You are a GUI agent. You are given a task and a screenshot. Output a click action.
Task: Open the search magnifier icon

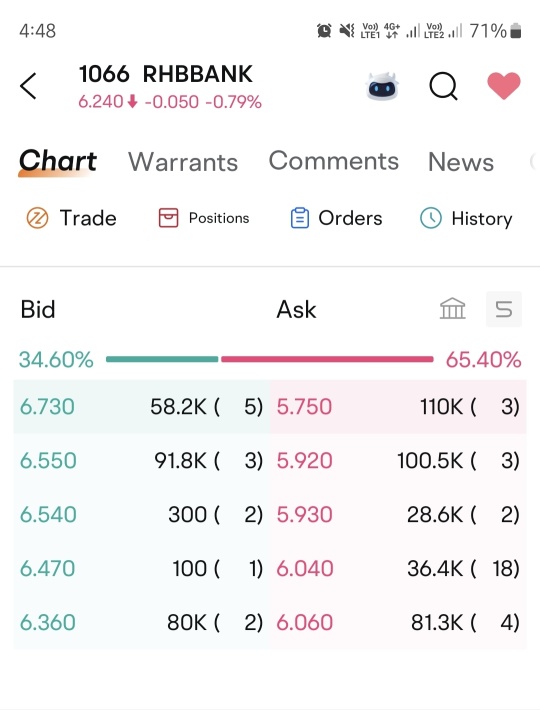(x=443, y=86)
